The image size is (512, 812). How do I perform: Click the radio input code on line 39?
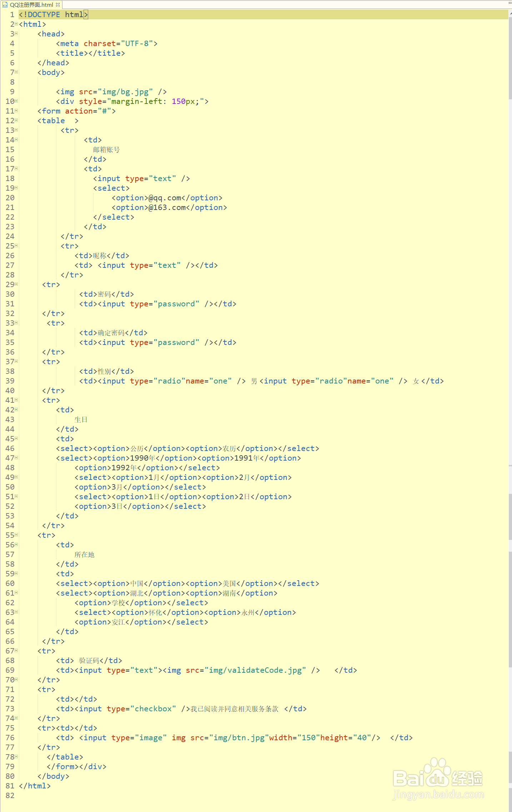[x=261, y=381]
